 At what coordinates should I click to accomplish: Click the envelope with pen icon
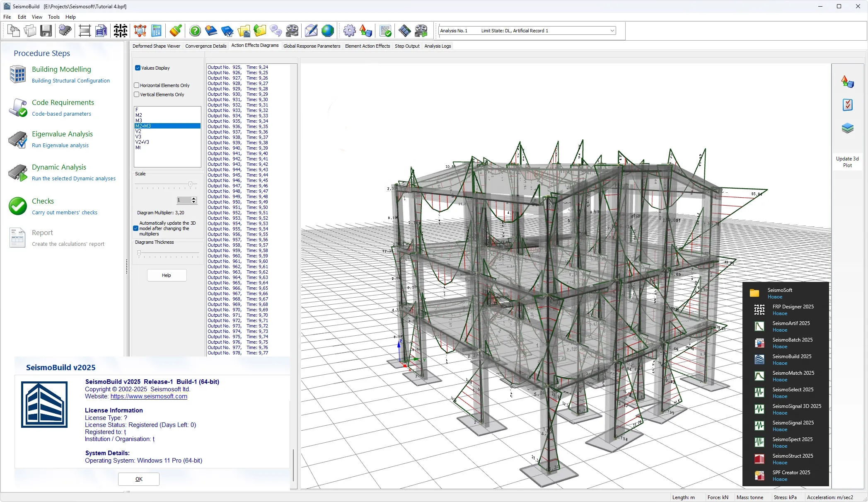coord(311,31)
